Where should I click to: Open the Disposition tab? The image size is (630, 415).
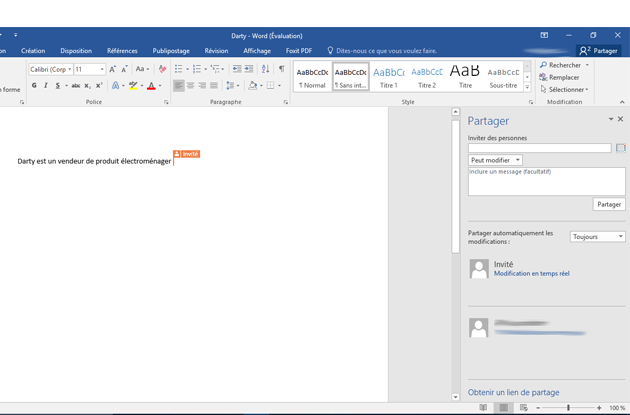[x=76, y=51]
